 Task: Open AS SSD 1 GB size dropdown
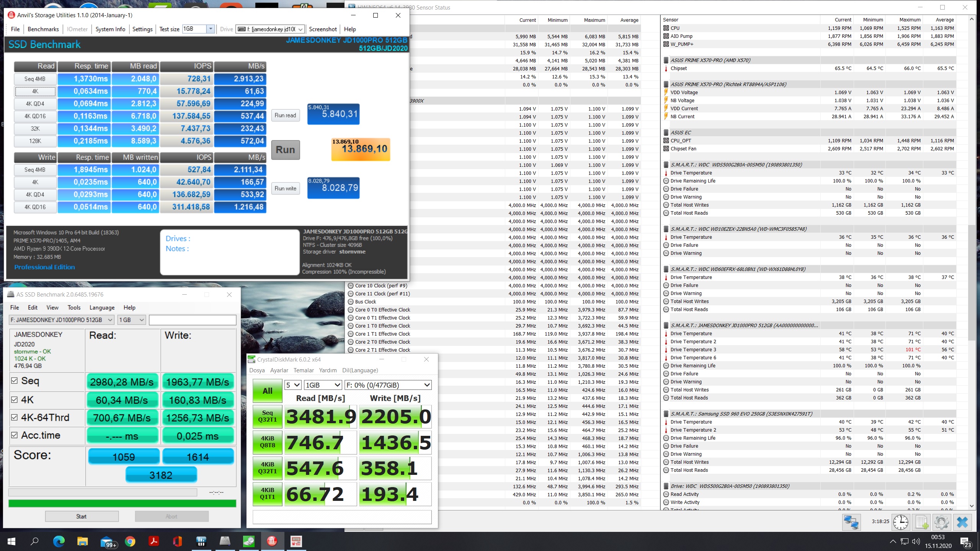[x=131, y=320]
